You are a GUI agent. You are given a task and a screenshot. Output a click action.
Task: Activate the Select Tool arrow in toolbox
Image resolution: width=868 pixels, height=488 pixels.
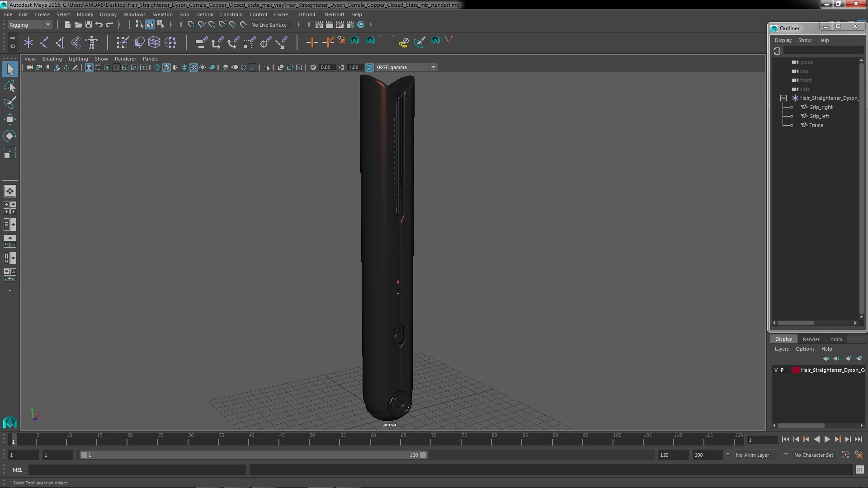pyautogui.click(x=10, y=69)
